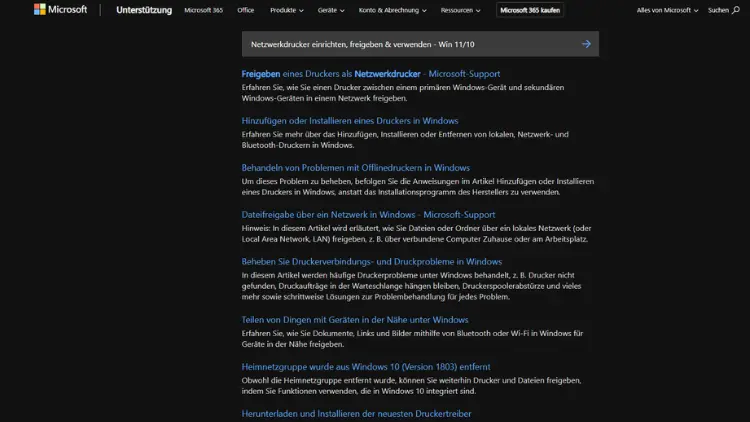Open Herunterladen und Installieren der neuesten Druckertreiber
The image size is (750, 422).
pos(356,413)
